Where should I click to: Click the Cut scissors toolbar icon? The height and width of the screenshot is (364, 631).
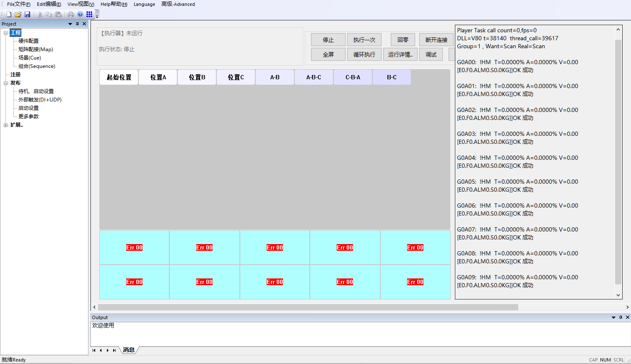pos(40,14)
